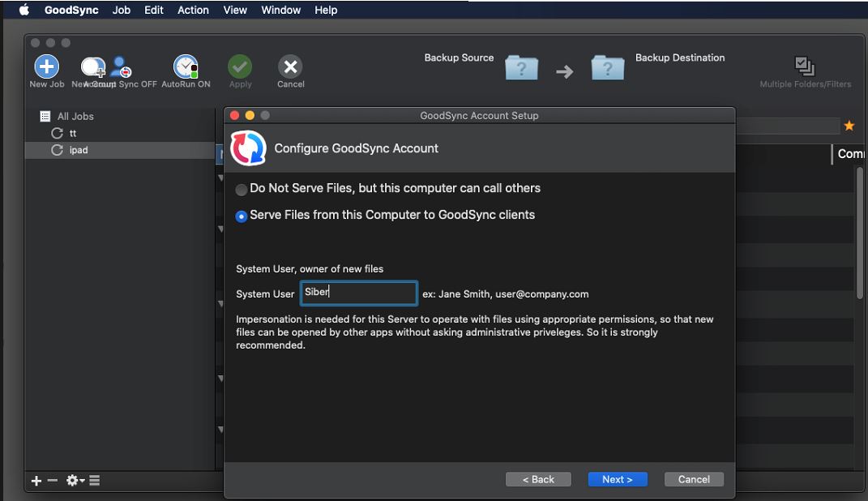Screen dimensions: 868x501
Task: Click the < Back button
Action: tap(538, 479)
